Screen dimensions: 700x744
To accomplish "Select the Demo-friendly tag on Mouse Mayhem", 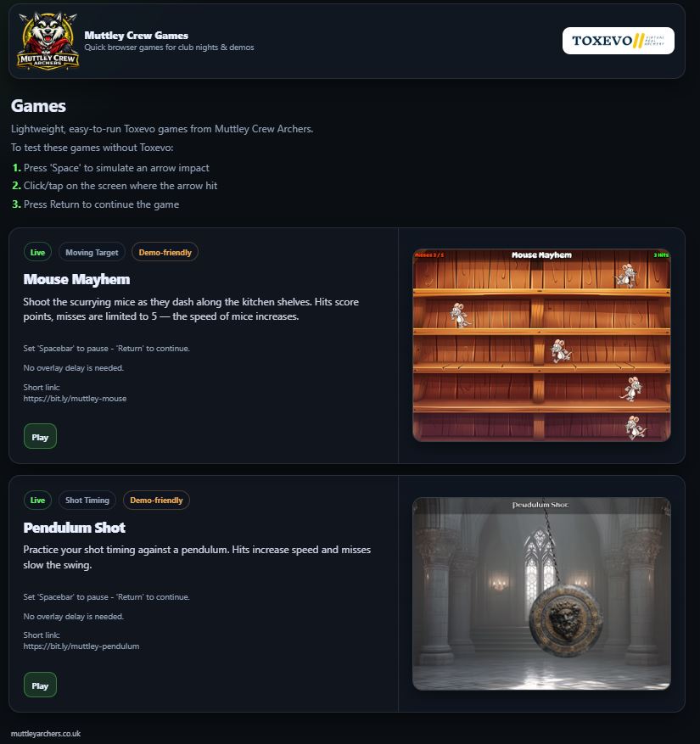I will click(165, 253).
